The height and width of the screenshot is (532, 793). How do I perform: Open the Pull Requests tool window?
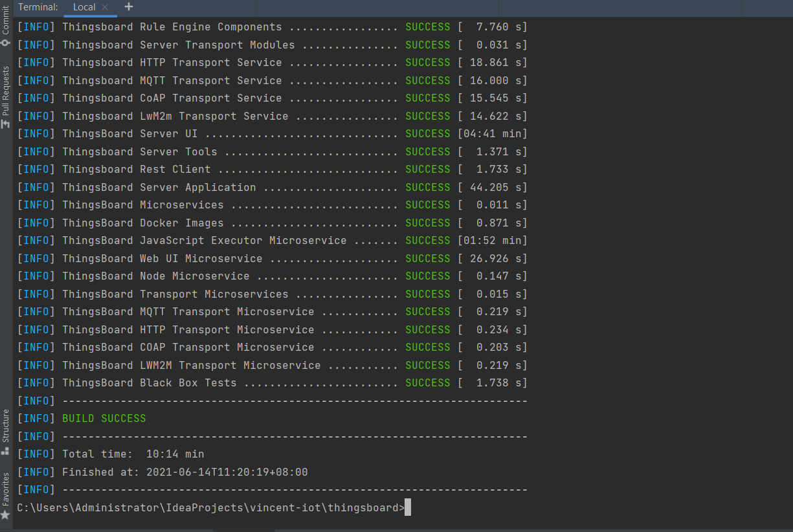click(x=6, y=97)
